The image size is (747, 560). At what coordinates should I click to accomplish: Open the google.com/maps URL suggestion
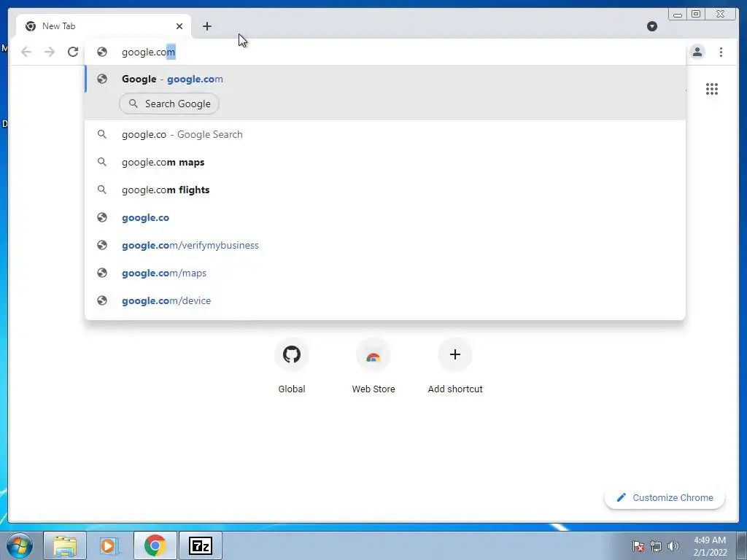click(385, 273)
